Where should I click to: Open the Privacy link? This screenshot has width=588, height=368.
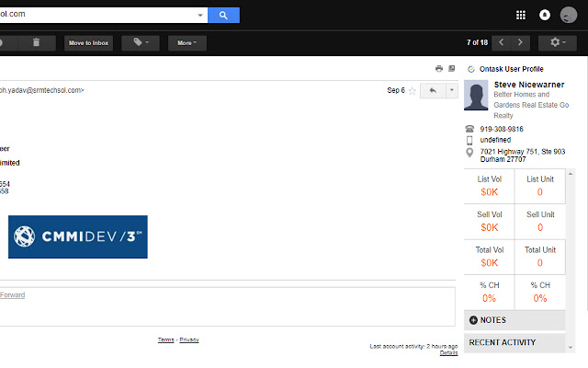[x=189, y=339]
